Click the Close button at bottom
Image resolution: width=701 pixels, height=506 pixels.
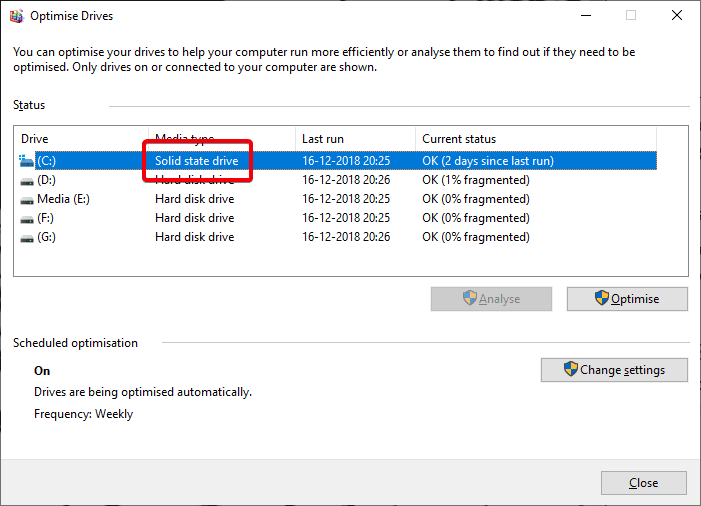(643, 483)
